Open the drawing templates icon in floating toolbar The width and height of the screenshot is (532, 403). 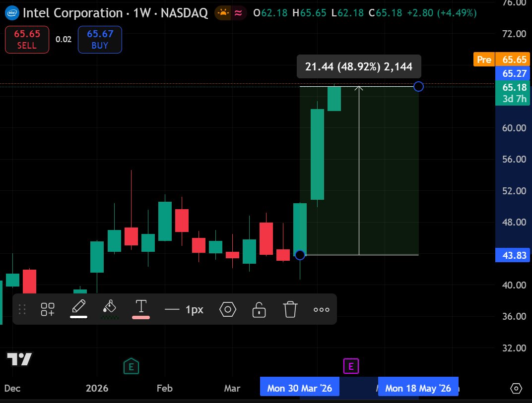[48, 309]
